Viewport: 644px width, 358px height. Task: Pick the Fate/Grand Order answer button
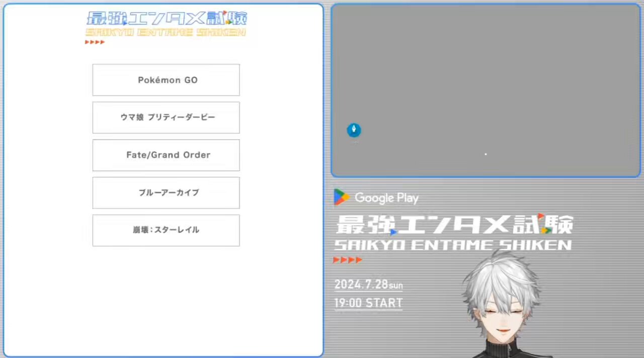click(x=166, y=155)
